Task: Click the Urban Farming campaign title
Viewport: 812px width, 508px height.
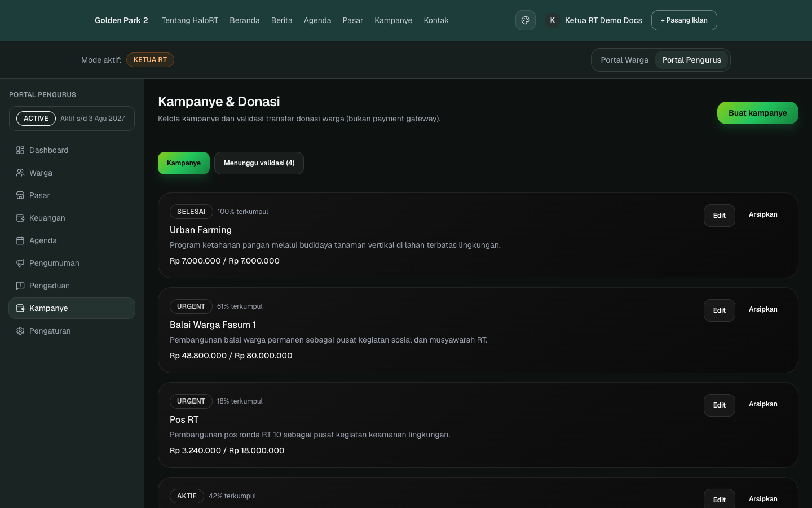Action: pos(201,230)
